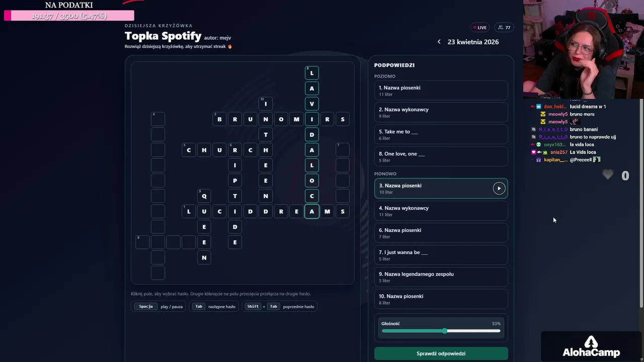Click the top L cell numbered 3
The width and height of the screenshot is (644, 362).
pos(312,73)
